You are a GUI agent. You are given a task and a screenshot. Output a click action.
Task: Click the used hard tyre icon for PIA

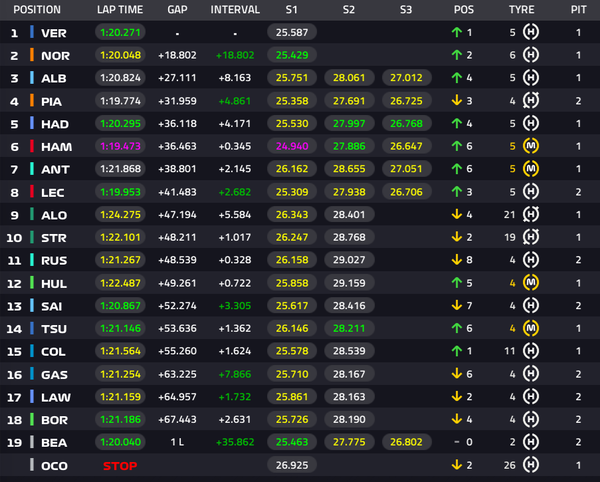tap(531, 101)
